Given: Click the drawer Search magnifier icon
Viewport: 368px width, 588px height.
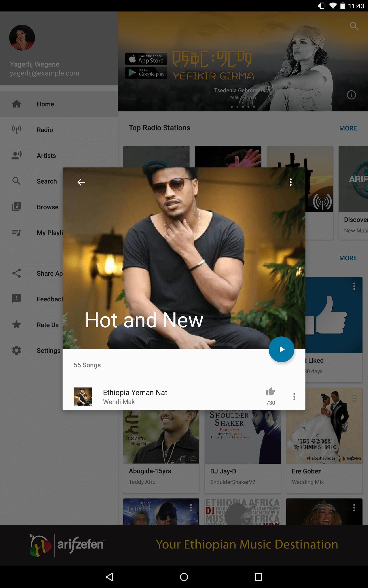Looking at the screenshot, I should click(17, 181).
